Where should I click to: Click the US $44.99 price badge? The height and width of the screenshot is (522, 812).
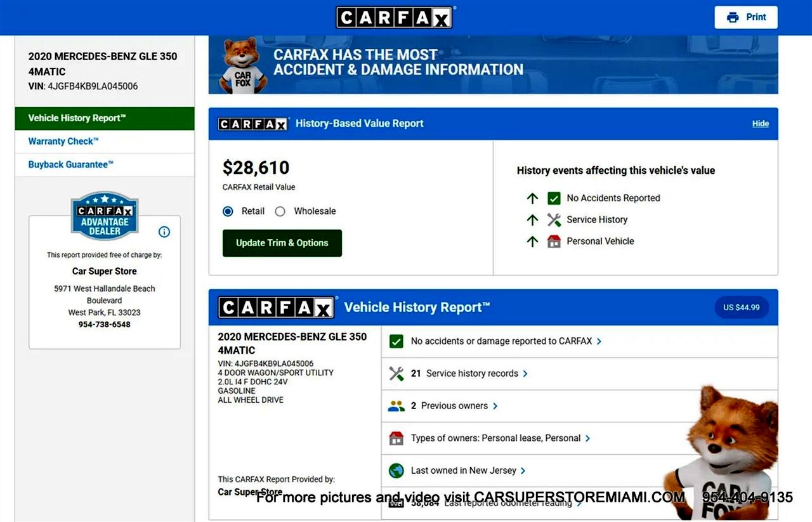741,308
